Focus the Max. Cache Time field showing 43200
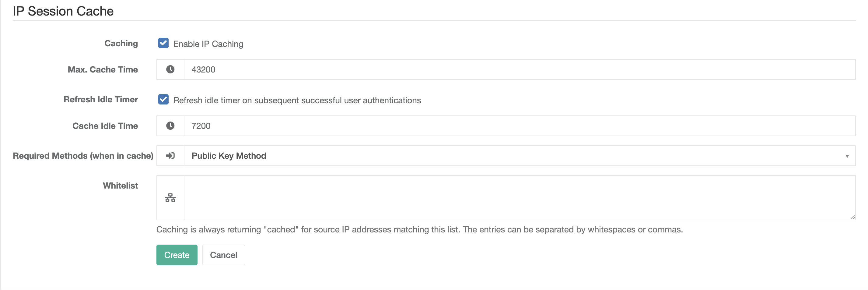868x290 pixels. (519, 69)
